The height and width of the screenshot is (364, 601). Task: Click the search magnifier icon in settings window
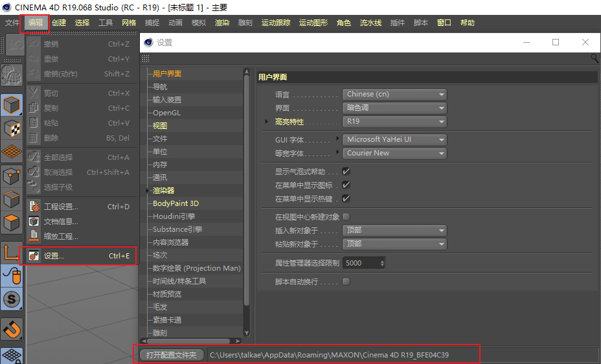(x=595, y=58)
